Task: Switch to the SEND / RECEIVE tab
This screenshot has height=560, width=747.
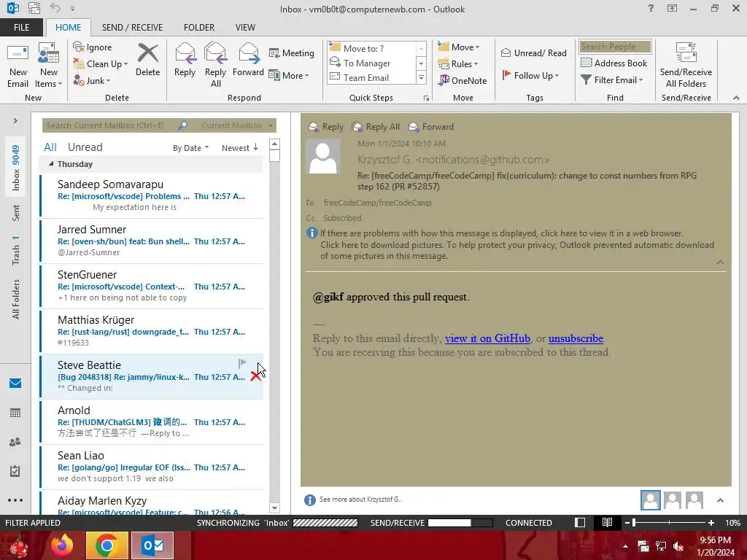Action: coord(132,27)
